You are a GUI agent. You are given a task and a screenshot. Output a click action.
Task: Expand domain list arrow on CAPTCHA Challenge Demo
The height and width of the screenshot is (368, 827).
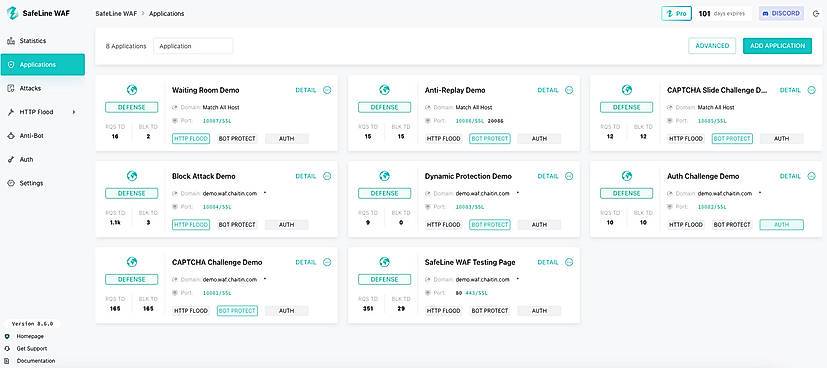tap(264, 279)
